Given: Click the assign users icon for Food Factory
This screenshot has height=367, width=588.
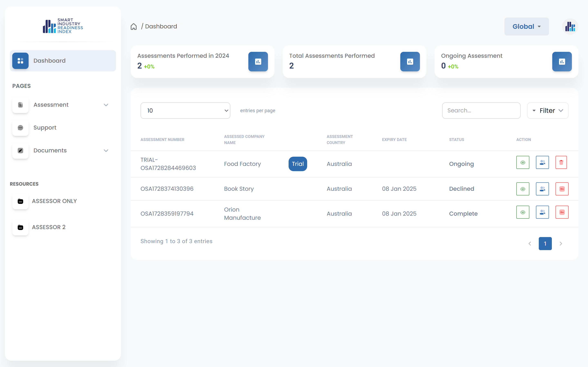Looking at the screenshot, I should tap(542, 162).
